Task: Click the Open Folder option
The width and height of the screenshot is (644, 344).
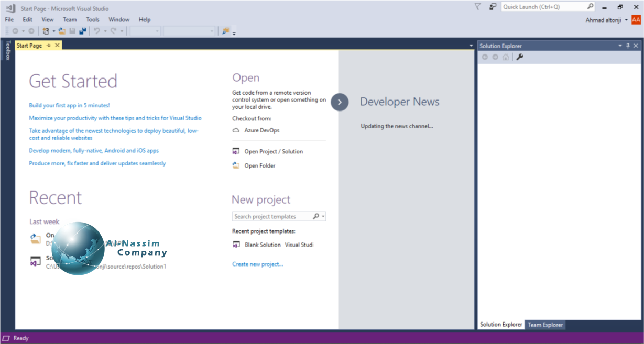Action: pos(254,165)
